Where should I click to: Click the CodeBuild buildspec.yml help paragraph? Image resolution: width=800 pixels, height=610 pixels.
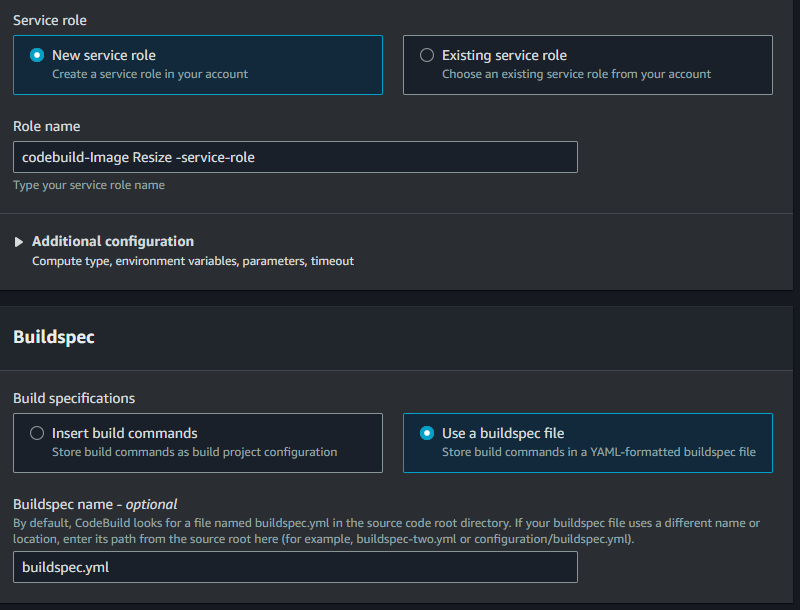click(x=386, y=531)
